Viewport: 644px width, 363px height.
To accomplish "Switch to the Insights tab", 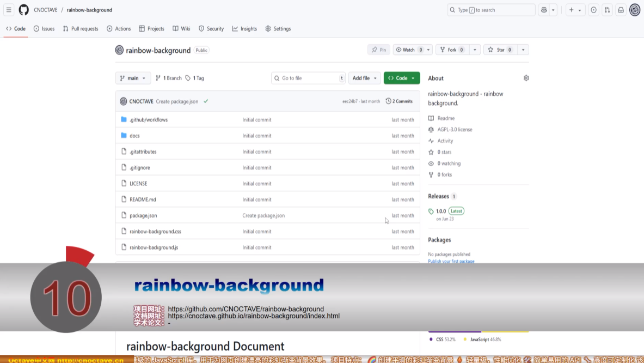I will 245,29.
